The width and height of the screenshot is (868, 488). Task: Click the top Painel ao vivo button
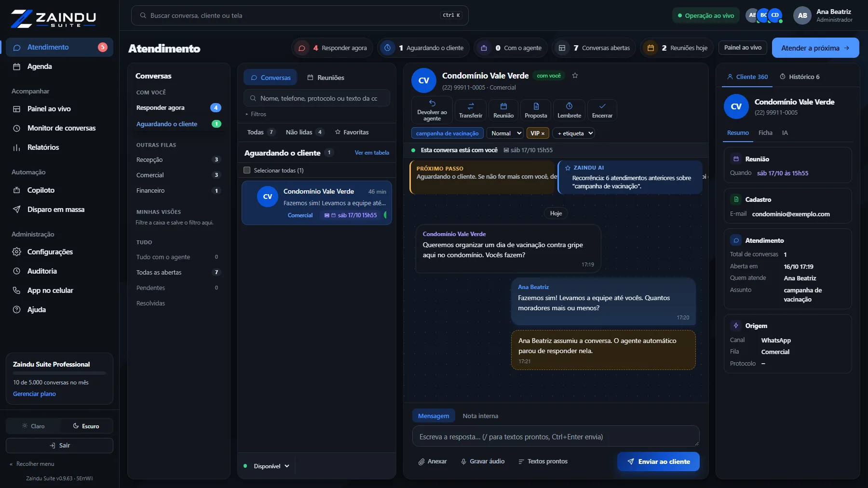(x=743, y=47)
